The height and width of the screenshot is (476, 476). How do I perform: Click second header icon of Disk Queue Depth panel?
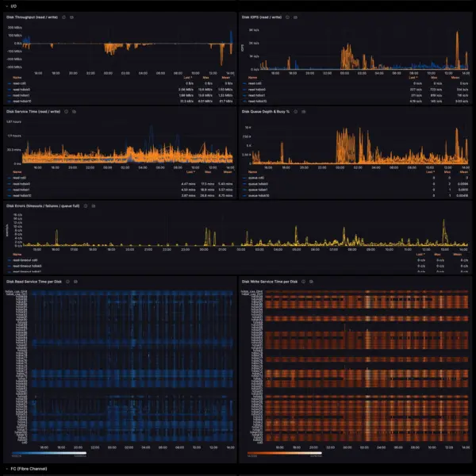coord(303,112)
